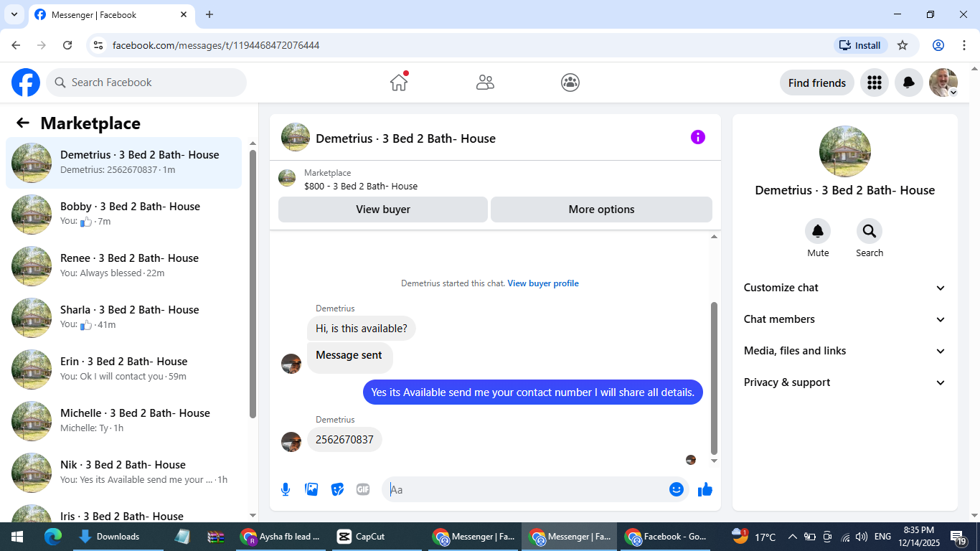Click the Mute bell icon
Image resolution: width=980 pixels, height=551 pixels.
pos(818,231)
